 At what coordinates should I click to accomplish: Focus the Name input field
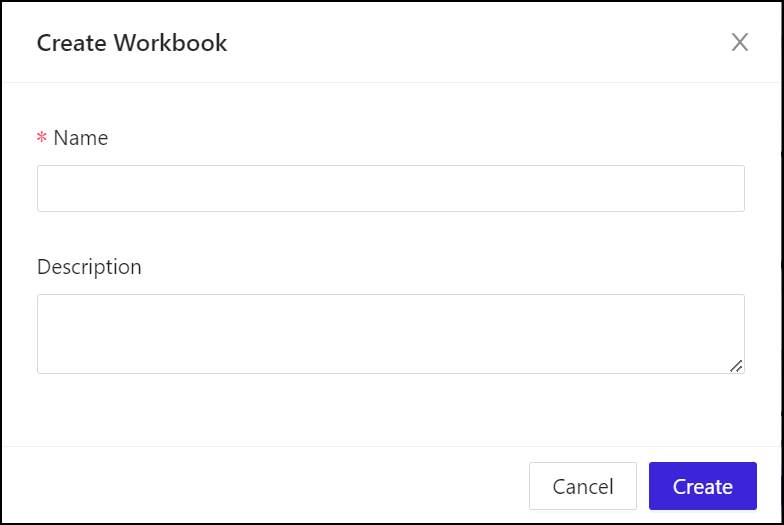390,188
